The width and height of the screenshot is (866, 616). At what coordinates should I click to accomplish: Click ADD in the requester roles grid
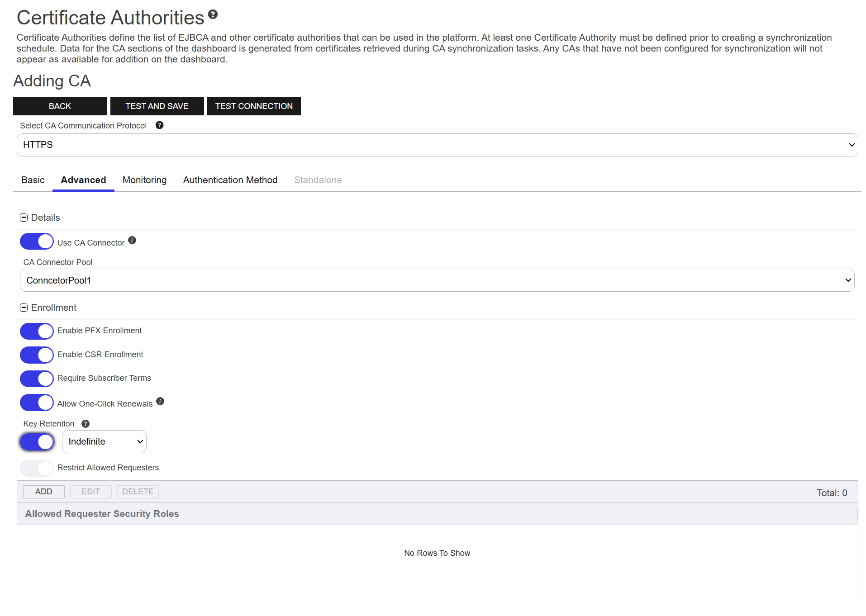click(x=44, y=492)
